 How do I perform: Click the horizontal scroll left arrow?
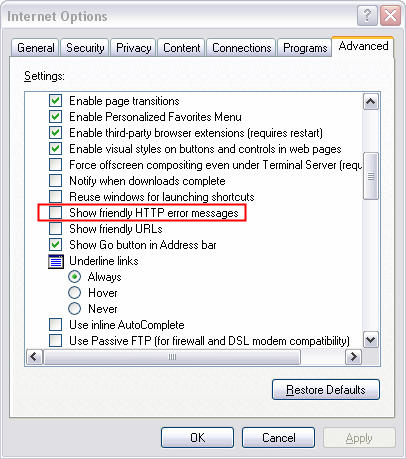34,357
